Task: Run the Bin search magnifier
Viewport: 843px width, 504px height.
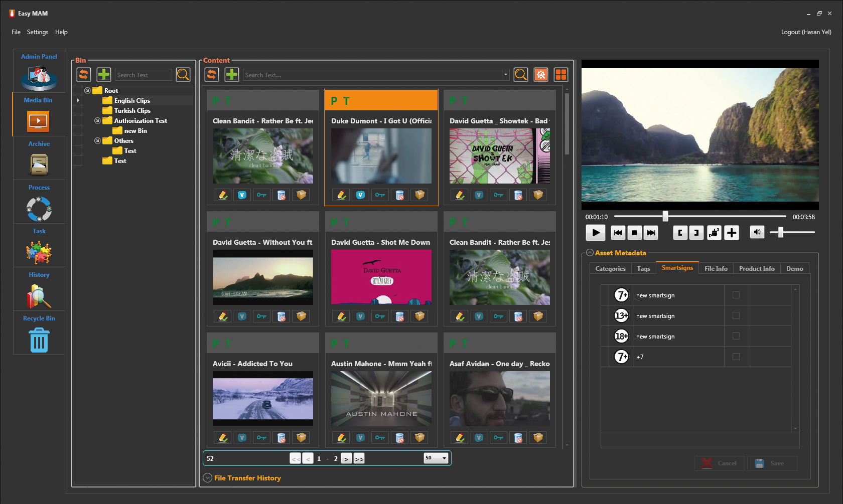Action: [x=184, y=75]
